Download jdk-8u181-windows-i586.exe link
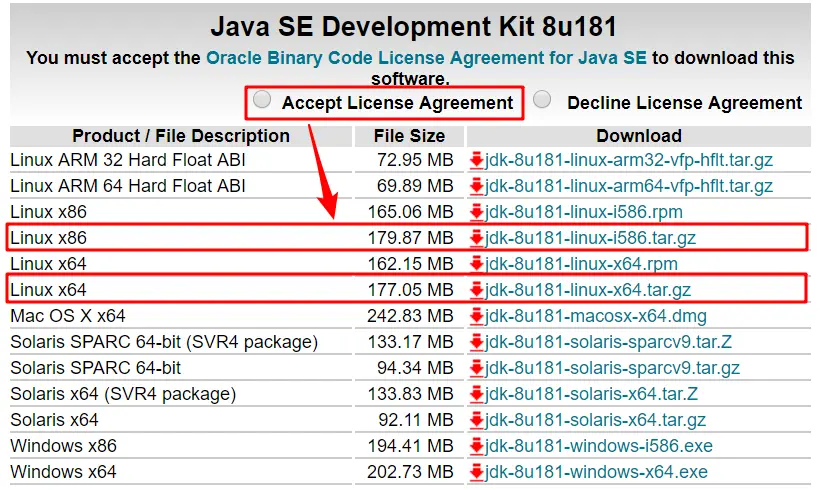This screenshot has height=490, width=822. [x=599, y=446]
